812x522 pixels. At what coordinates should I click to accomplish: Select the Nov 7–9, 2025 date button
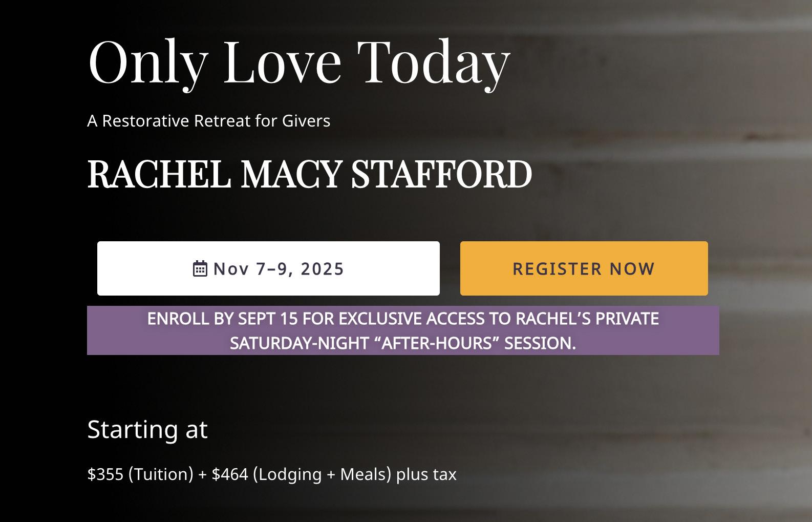(x=268, y=268)
